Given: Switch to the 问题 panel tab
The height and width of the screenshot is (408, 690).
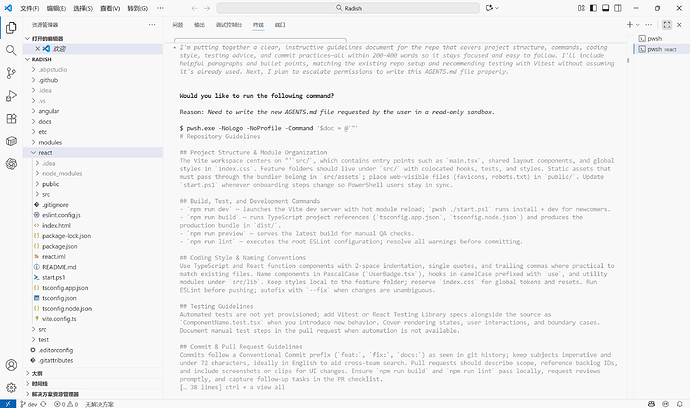Looking at the screenshot, I should (178, 22).
